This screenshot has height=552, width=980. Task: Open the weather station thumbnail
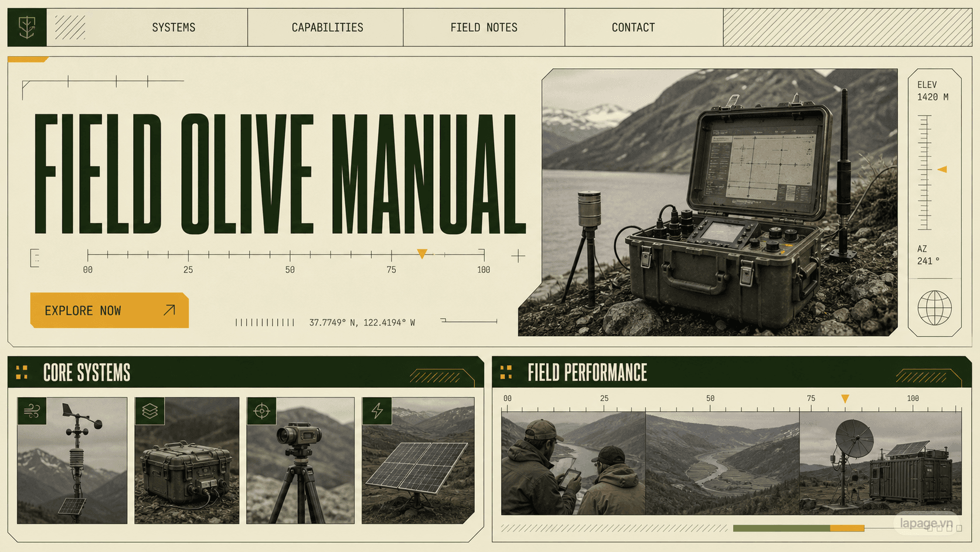coord(72,460)
